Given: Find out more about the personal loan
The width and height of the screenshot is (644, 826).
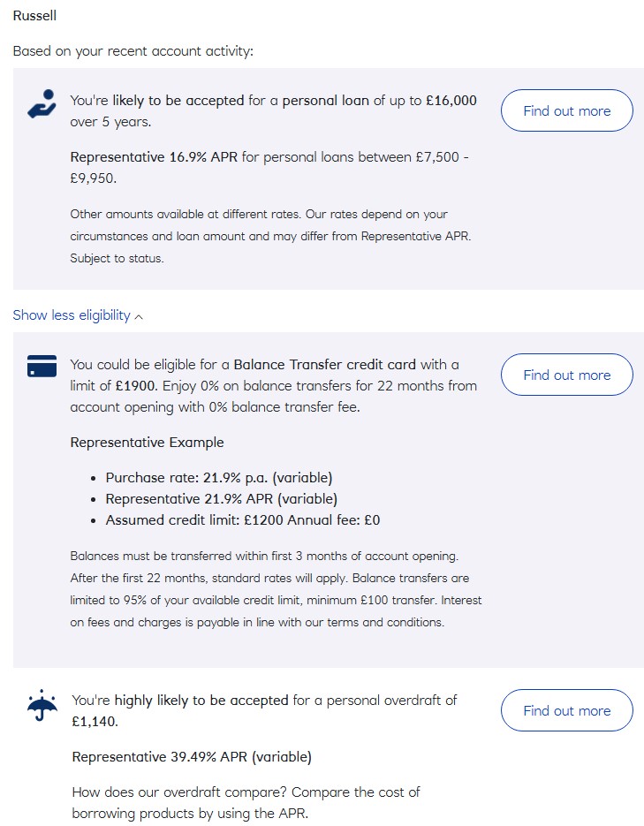Looking at the screenshot, I should [566, 110].
